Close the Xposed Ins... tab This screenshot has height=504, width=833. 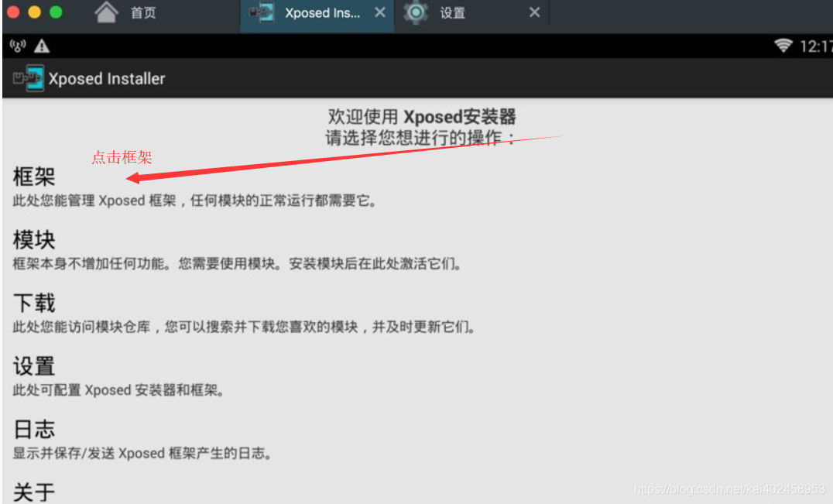click(x=380, y=12)
